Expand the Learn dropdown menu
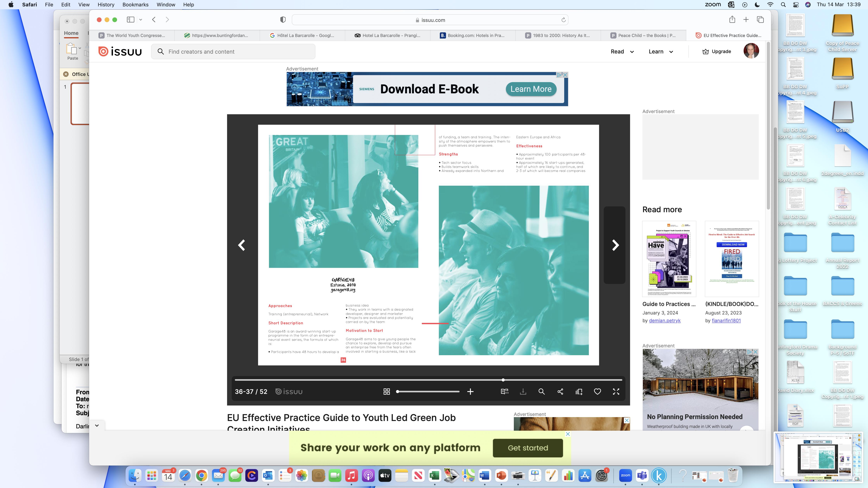The height and width of the screenshot is (488, 868). (660, 52)
